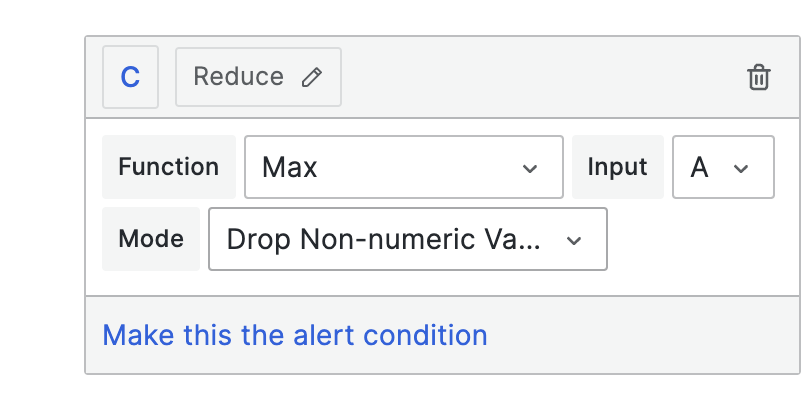Image resolution: width=808 pixels, height=402 pixels.
Task: Click the card footer beside alert condition link
Action: tap(642, 335)
